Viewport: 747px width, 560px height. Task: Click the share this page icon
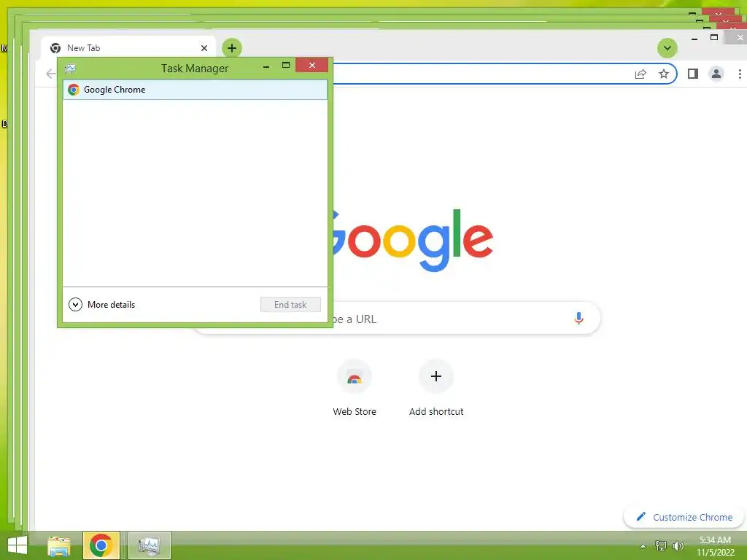(x=640, y=74)
